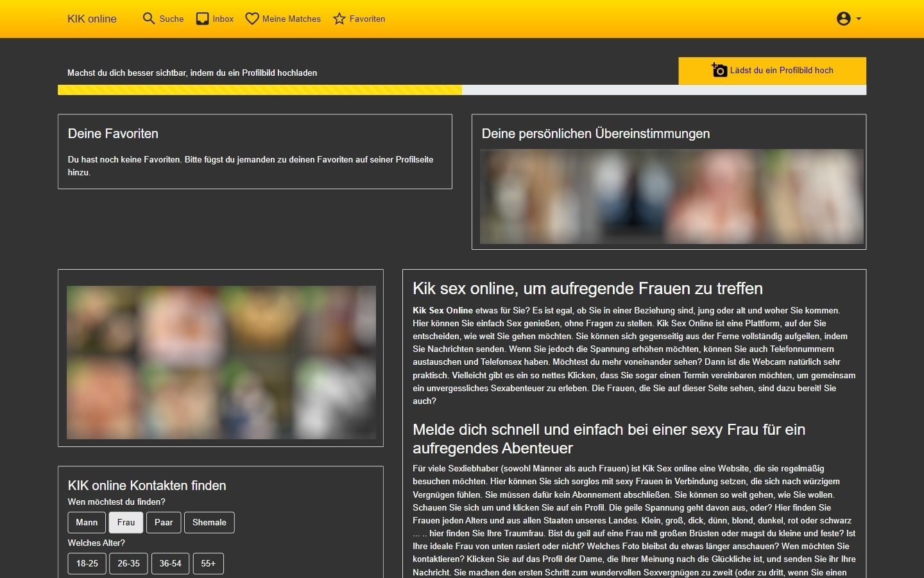Expand the account dropdown arrow
Viewport: 924px width, 578px height.
coord(859,19)
